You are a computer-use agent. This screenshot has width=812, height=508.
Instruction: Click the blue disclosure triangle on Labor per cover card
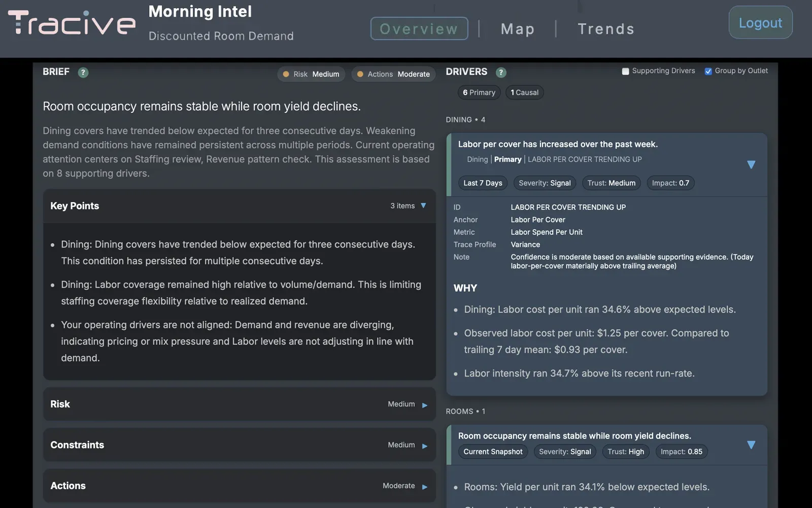point(751,165)
